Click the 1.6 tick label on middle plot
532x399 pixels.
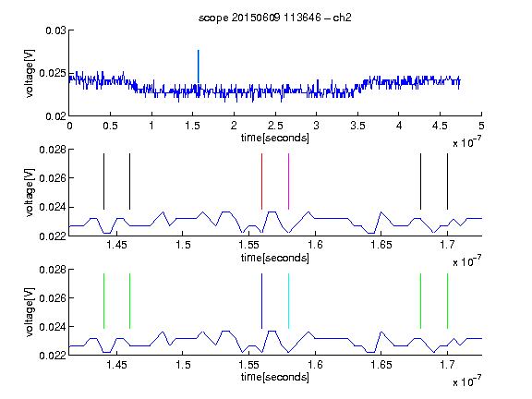click(x=315, y=245)
